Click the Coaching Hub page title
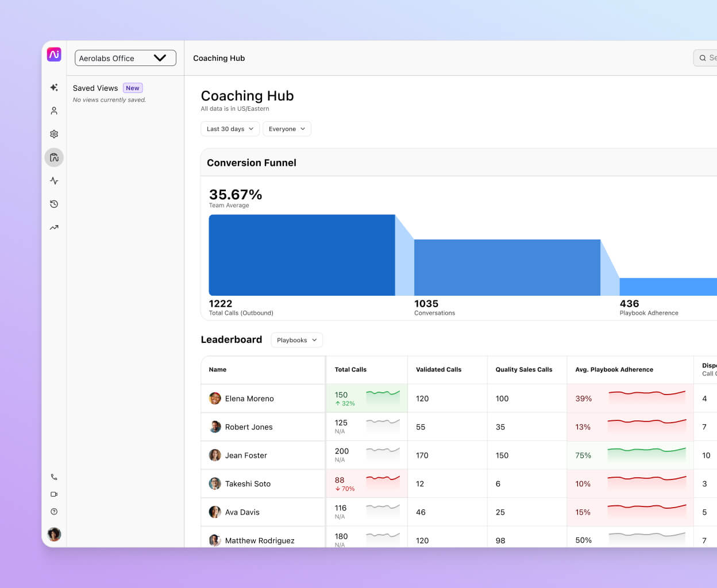 247,95
